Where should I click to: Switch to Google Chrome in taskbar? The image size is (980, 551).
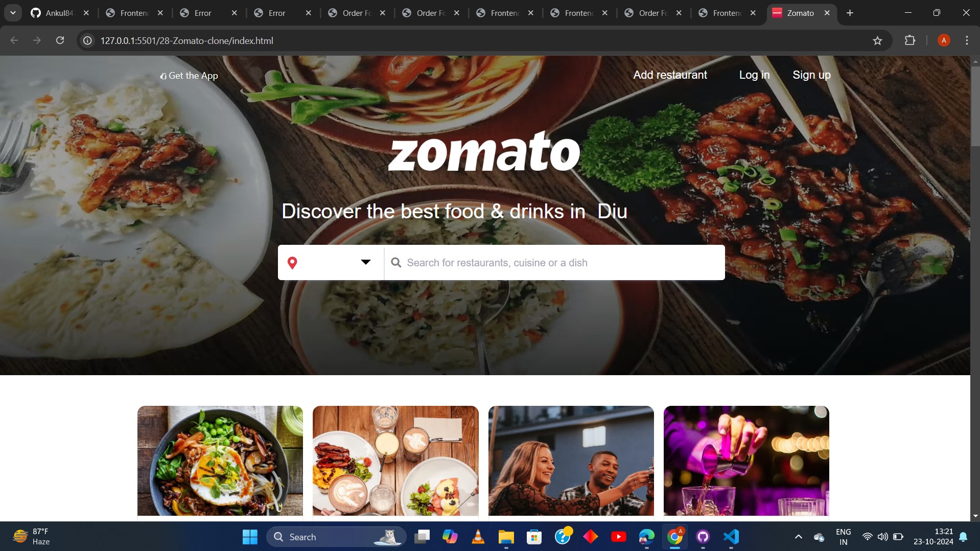(674, 537)
